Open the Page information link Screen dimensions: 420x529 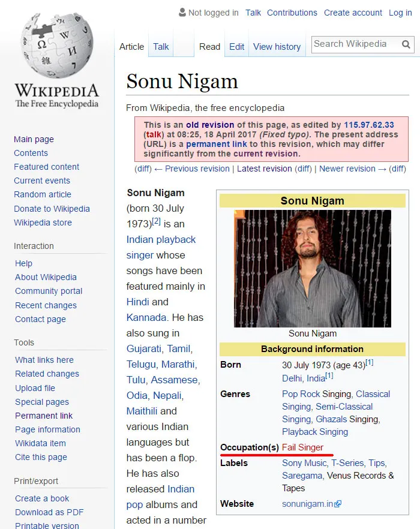47,430
